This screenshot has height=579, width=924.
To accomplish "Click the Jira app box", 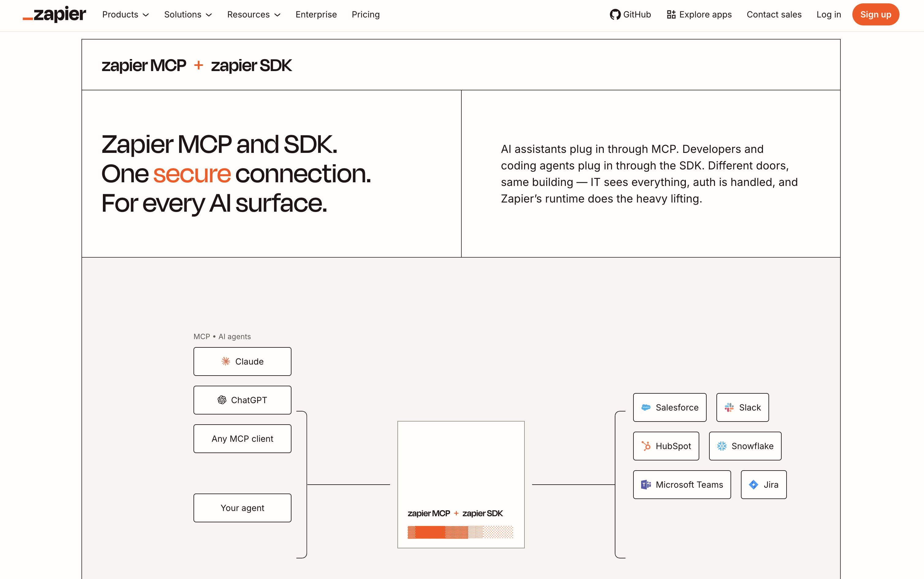I will [764, 484].
